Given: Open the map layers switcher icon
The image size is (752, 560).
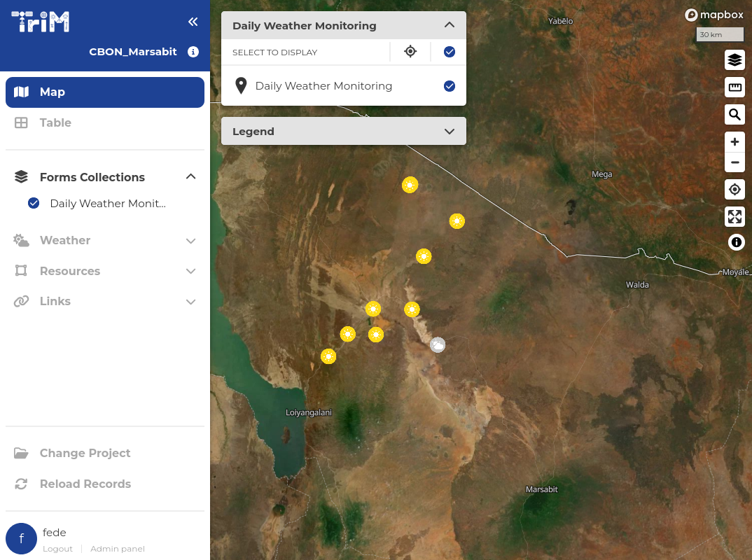Looking at the screenshot, I should coord(734,60).
